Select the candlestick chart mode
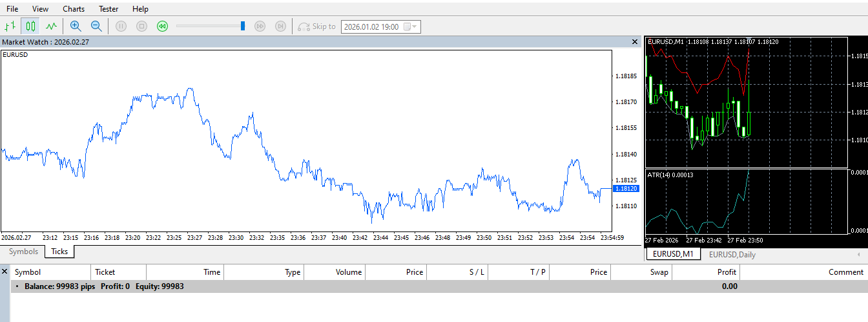 point(30,27)
